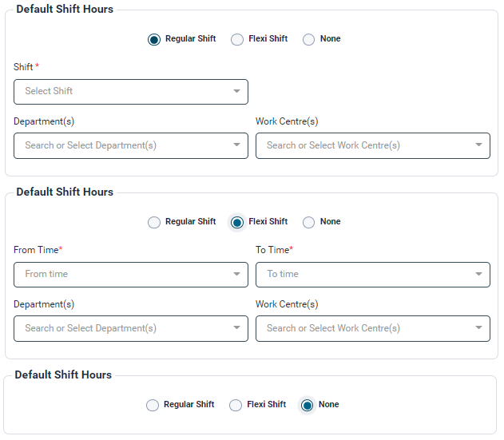This screenshot has width=504, height=440.
Task: Click selected None radio in bottom section
Action: pyautogui.click(x=308, y=405)
